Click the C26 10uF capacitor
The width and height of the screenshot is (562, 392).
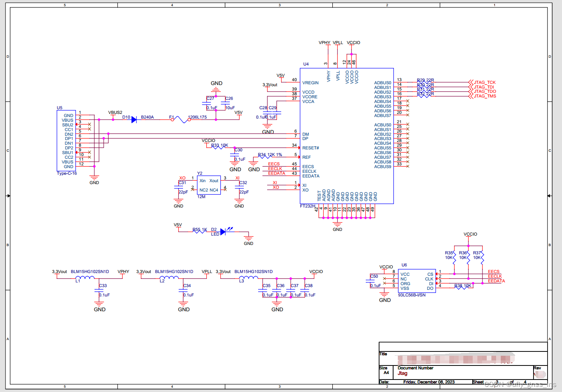click(225, 103)
